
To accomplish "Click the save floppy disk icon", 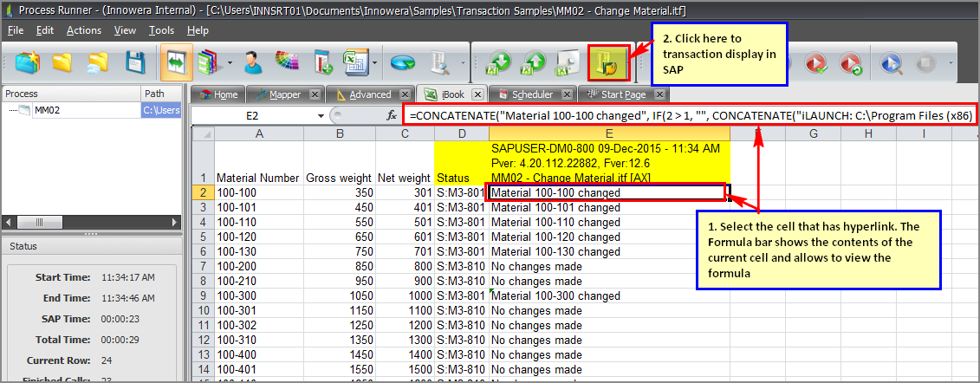I will pyautogui.click(x=134, y=62).
